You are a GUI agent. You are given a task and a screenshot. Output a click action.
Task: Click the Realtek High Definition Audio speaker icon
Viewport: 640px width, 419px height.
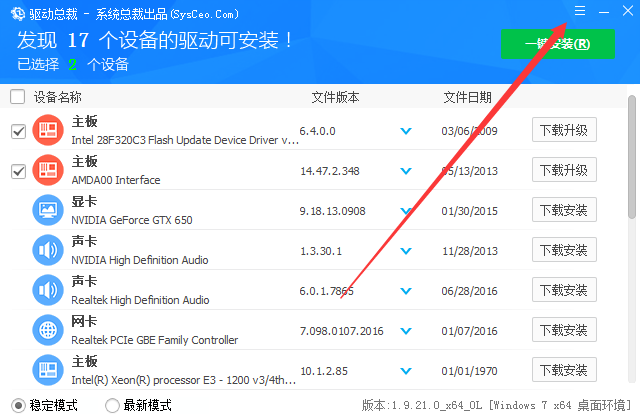pyautogui.click(x=48, y=290)
